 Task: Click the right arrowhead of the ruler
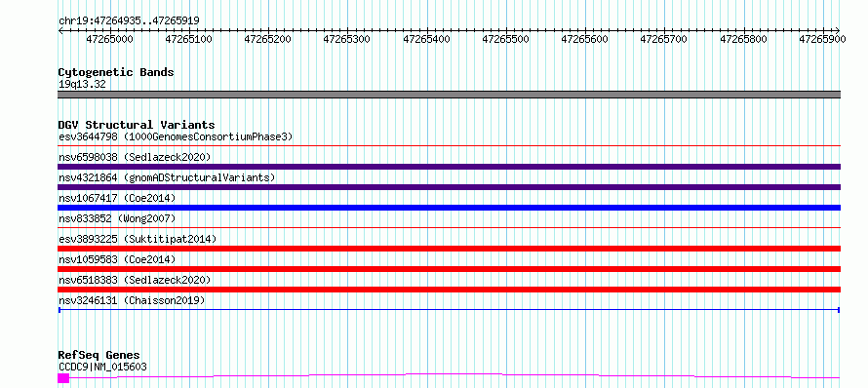(x=838, y=30)
